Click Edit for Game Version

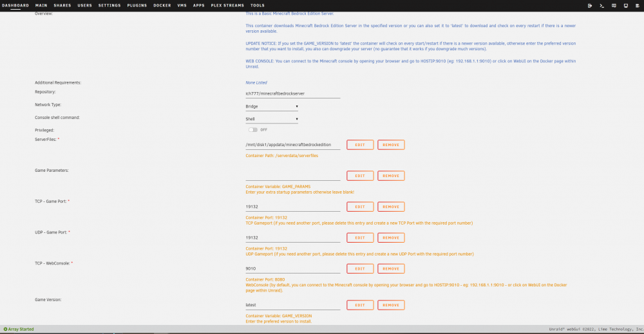(360, 305)
